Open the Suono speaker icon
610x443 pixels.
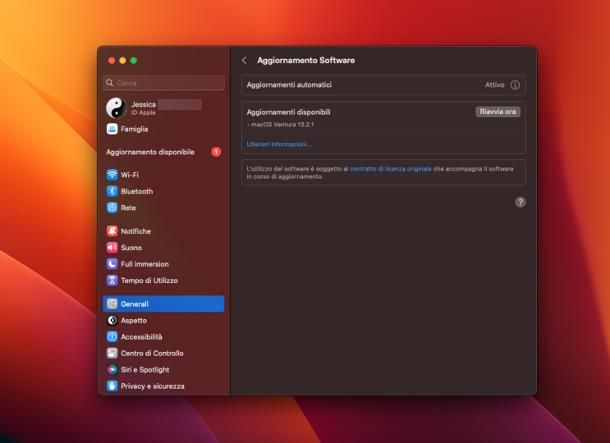coord(112,247)
